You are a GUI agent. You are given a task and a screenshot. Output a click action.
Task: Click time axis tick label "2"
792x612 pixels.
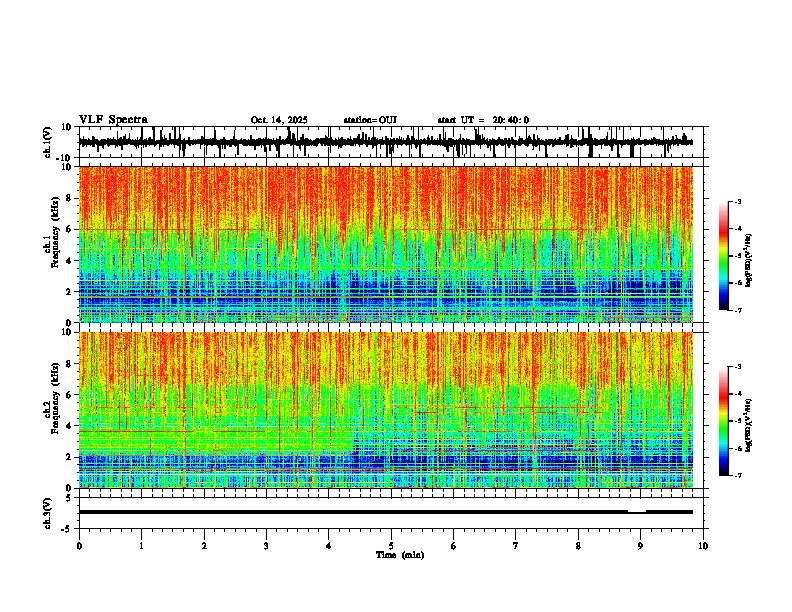tap(204, 546)
